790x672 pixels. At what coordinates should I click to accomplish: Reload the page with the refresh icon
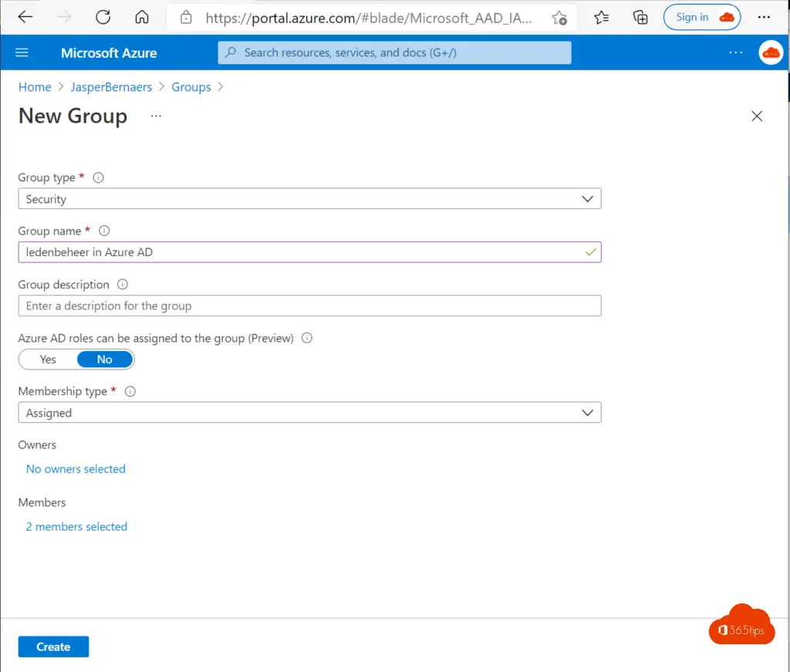[103, 17]
